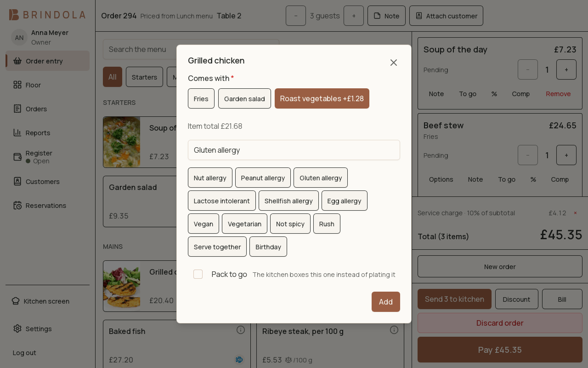Open the Bill button
The image size is (588, 368).
[562, 299]
